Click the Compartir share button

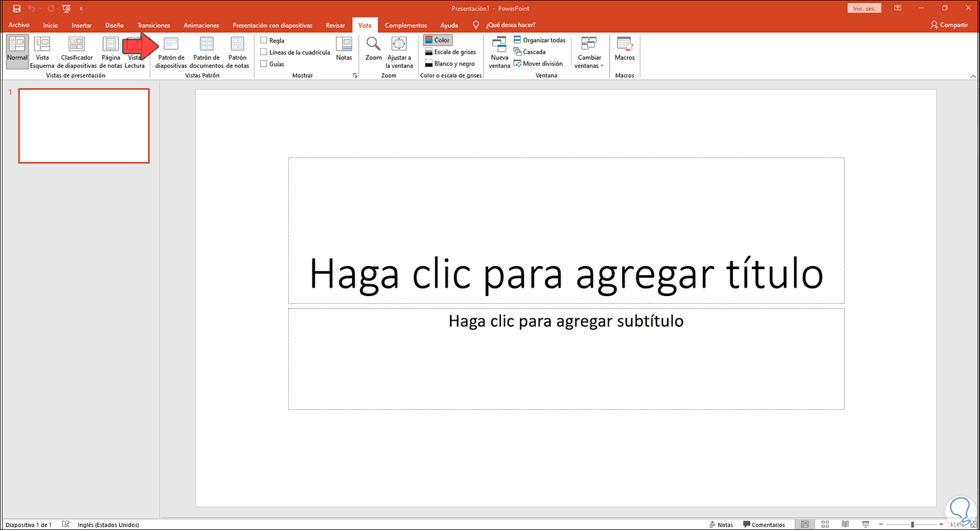click(949, 25)
